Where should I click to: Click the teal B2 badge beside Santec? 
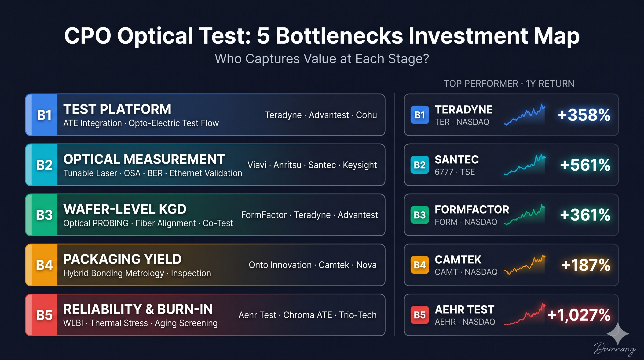point(420,165)
